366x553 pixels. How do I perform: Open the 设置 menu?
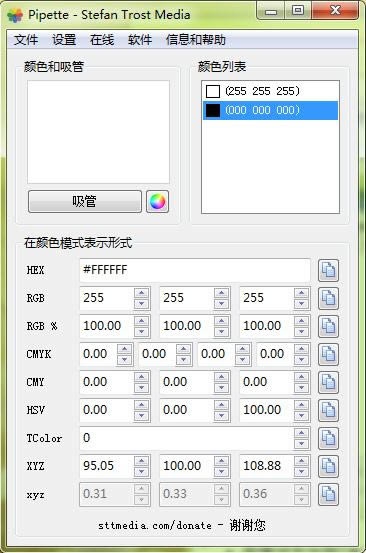pyautogui.click(x=64, y=40)
